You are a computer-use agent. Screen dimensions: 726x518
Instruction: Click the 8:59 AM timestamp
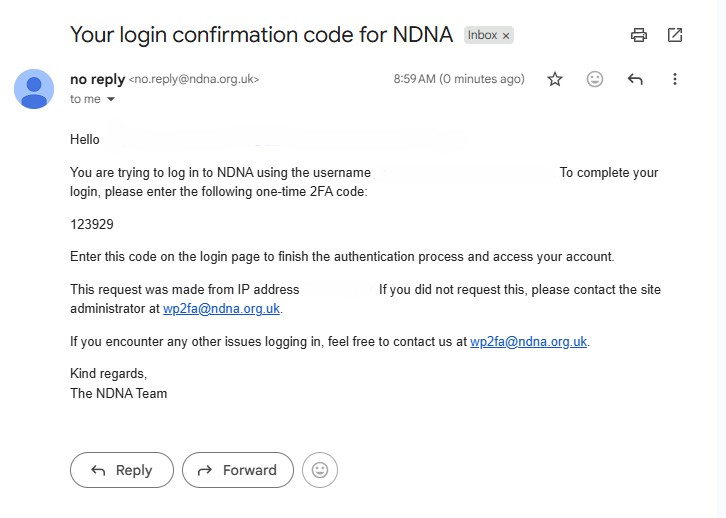coord(458,79)
